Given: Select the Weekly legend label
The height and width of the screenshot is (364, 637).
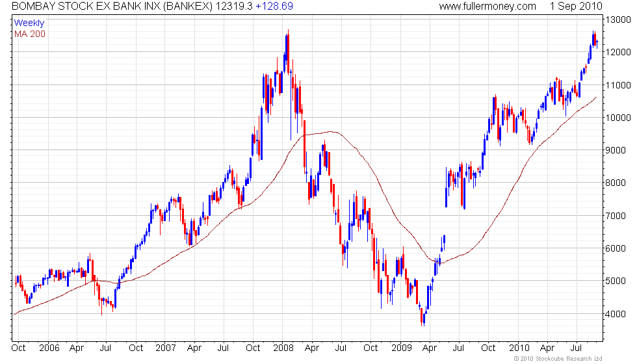Looking at the screenshot, I should [x=29, y=23].
